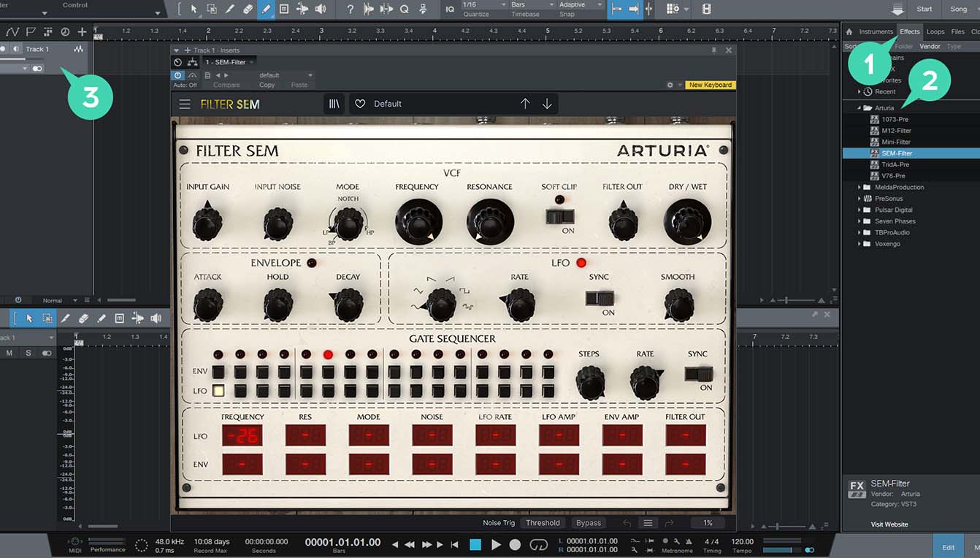Screen dimensions: 980x558
Task: Click the Copy button in the plugin header
Action: (x=267, y=85)
